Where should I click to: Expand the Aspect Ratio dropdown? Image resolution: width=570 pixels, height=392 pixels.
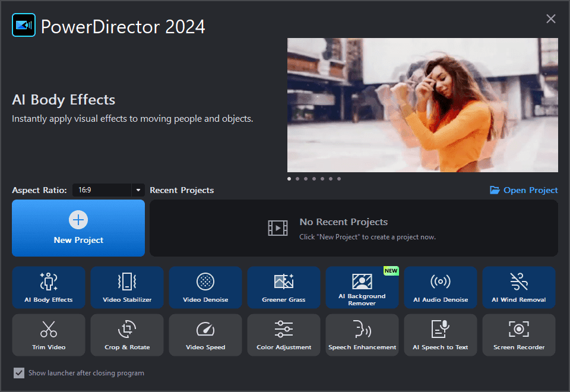(138, 190)
